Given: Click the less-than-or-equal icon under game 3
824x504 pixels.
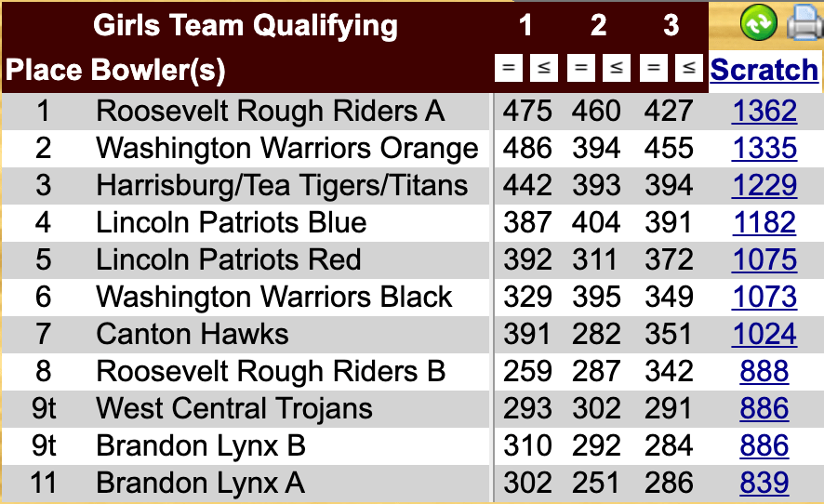Looking at the screenshot, I should tap(688, 68).
